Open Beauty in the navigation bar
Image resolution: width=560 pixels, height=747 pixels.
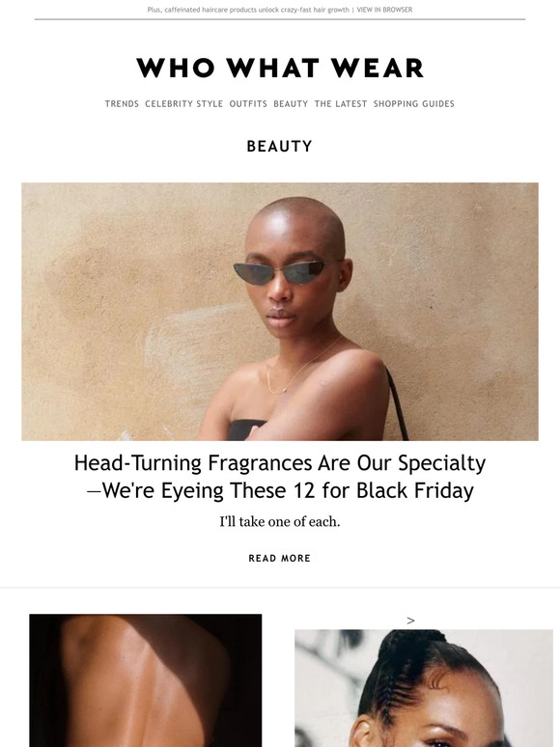[x=291, y=104]
